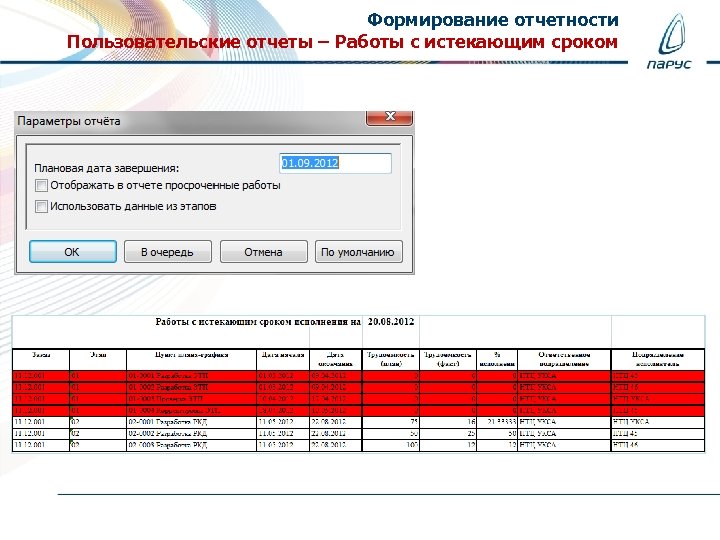Click the 'Работы с истекающим сроком исполнения на' title
The width and height of the screenshot is (720, 540).
pyautogui.click(x=258, y=321)
